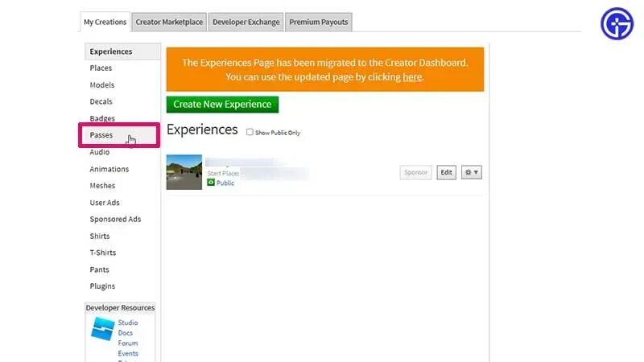Select Sponsored Ads category
644x362 pixels.
(x=115, y=219)
